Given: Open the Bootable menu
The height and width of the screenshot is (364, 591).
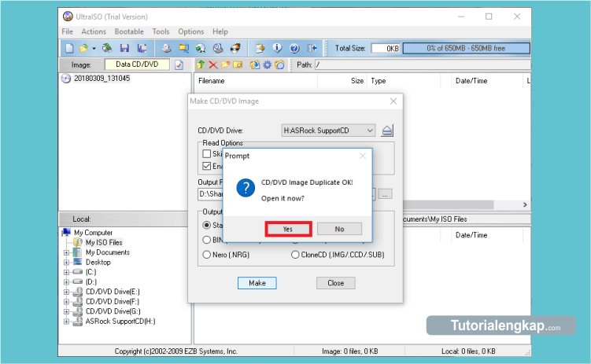Looking at the screenshot, I should tap(129, 31).
